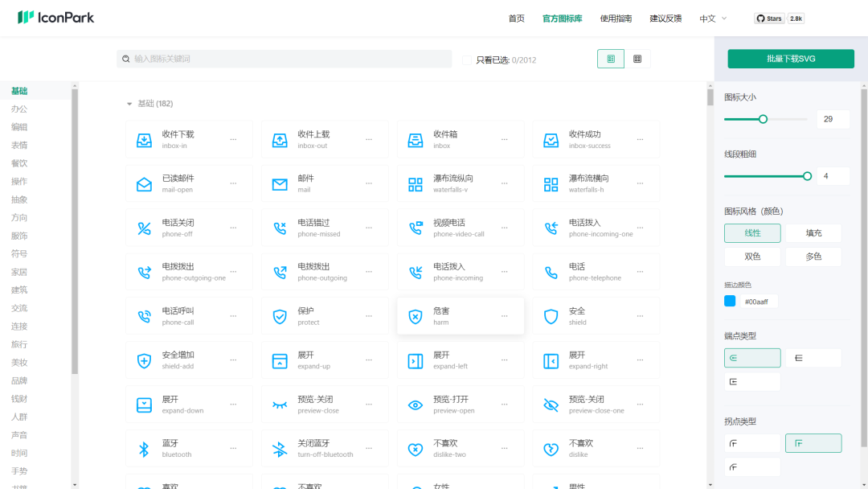Open more options for mail
Viewport: 868px width, 489px height.
369,184
